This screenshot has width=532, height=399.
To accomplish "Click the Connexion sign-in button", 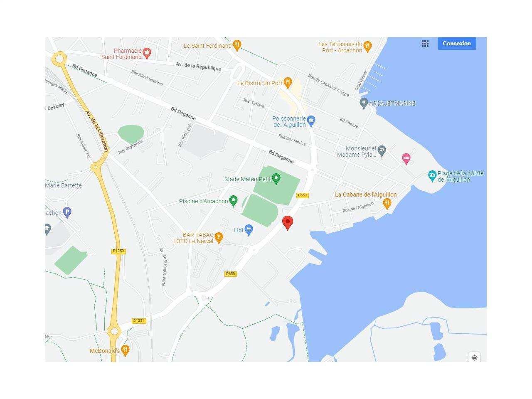I will click(457, 44).
